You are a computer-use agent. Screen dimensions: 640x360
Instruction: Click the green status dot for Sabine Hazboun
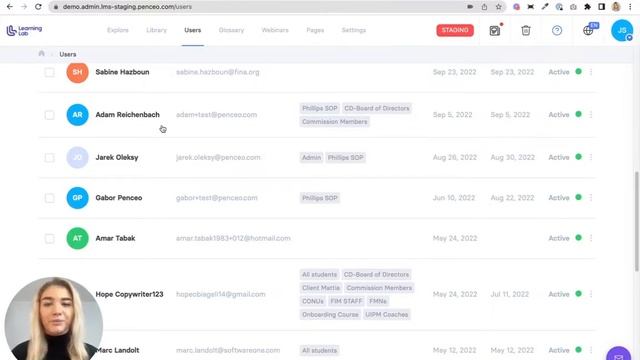(x=578, y=71)
